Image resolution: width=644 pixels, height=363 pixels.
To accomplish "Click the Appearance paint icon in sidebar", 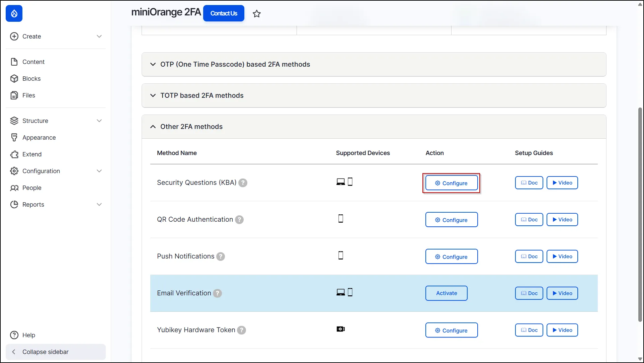I will 14,137.
